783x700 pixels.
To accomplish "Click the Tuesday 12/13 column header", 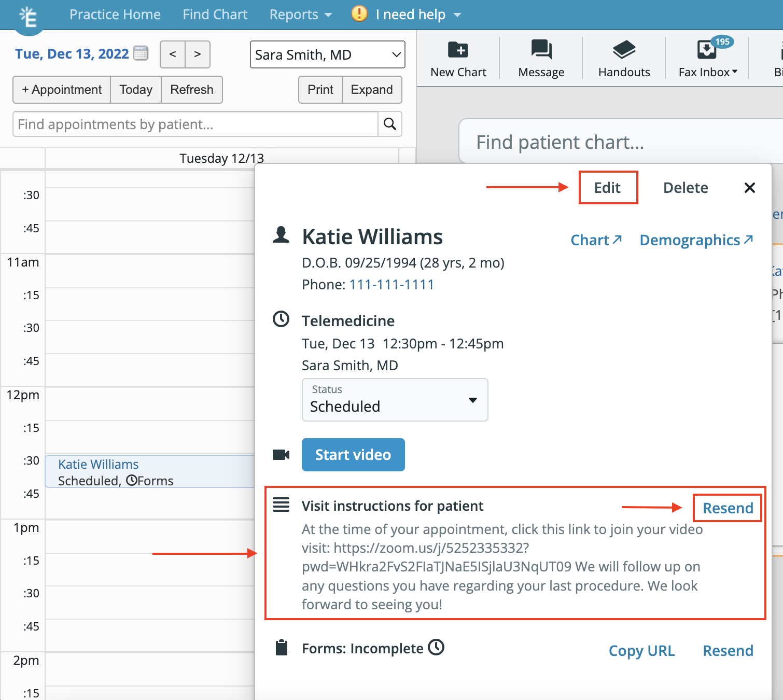I will pos(222,158).
